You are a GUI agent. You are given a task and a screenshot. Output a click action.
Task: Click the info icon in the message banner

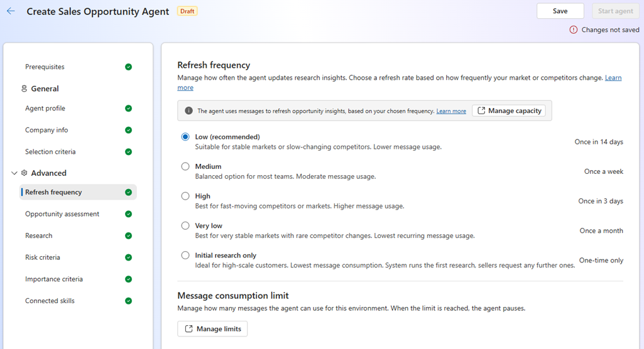[188, 110]
